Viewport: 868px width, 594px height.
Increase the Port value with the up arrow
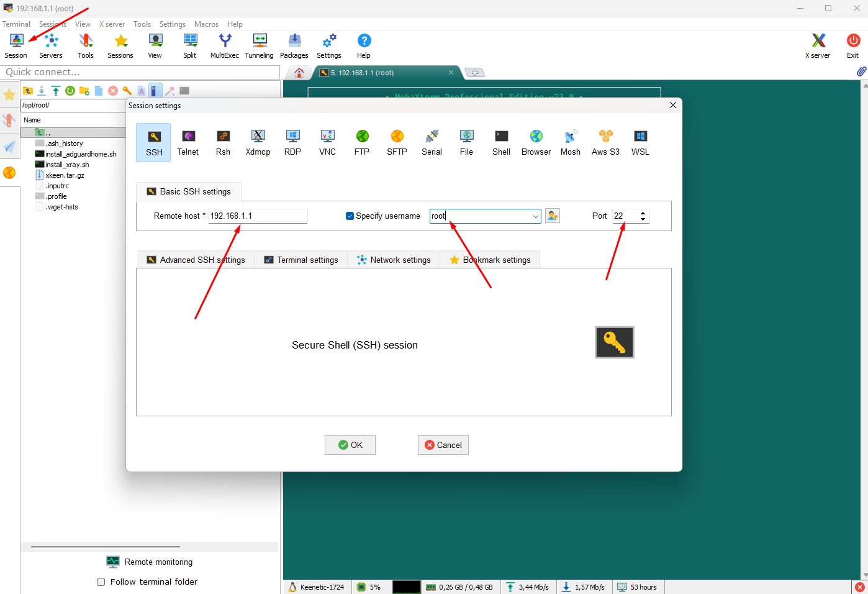643,212
